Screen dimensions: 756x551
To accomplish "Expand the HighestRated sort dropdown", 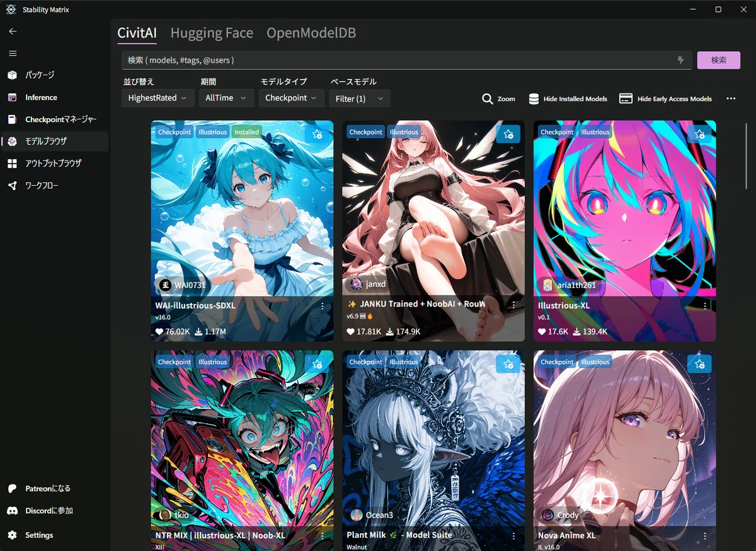I will point(157,98).
